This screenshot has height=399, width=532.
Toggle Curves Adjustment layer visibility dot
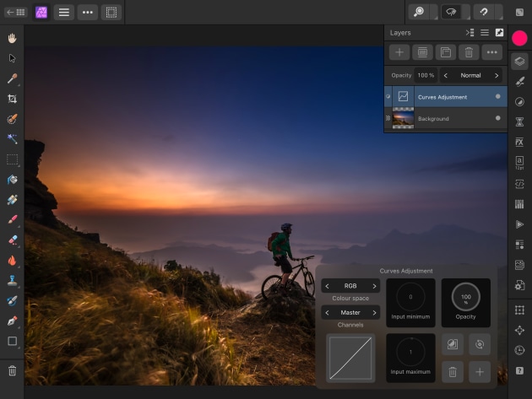[497, 97]
